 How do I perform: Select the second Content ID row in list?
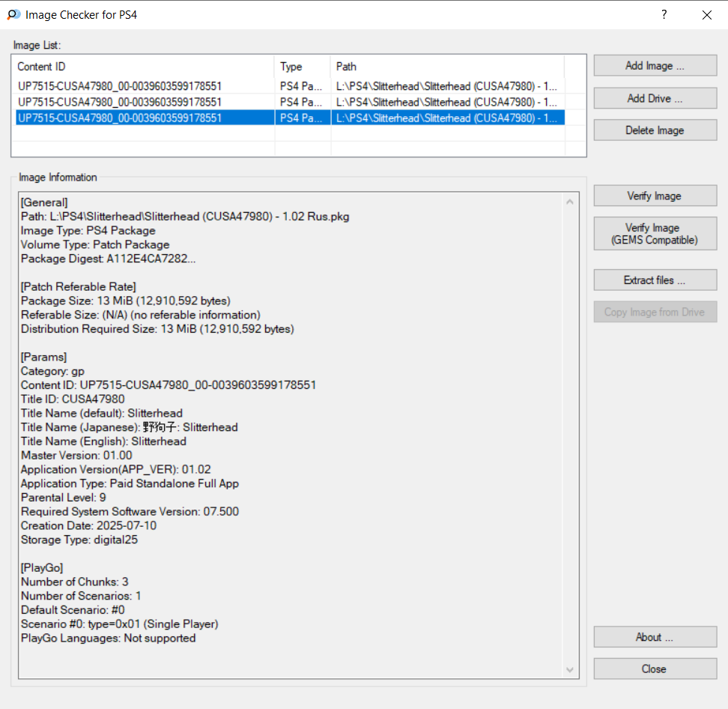click(x=120, y=102)
